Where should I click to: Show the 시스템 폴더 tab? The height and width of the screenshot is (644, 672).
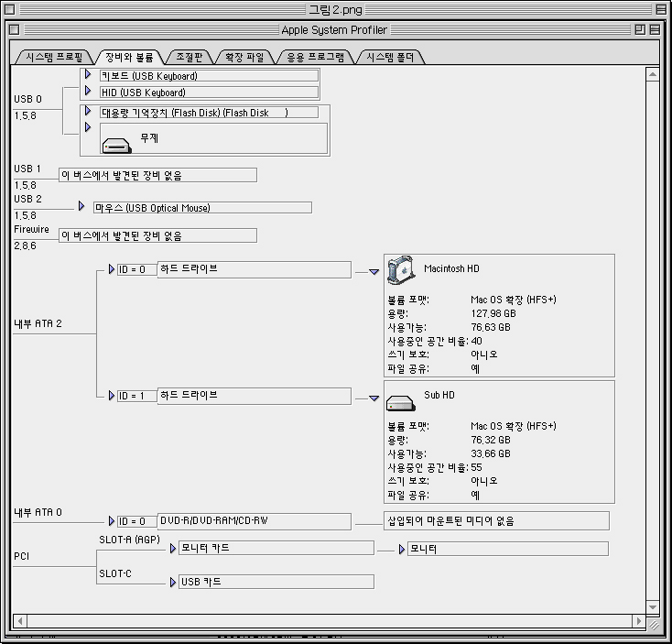pos(390,57)
